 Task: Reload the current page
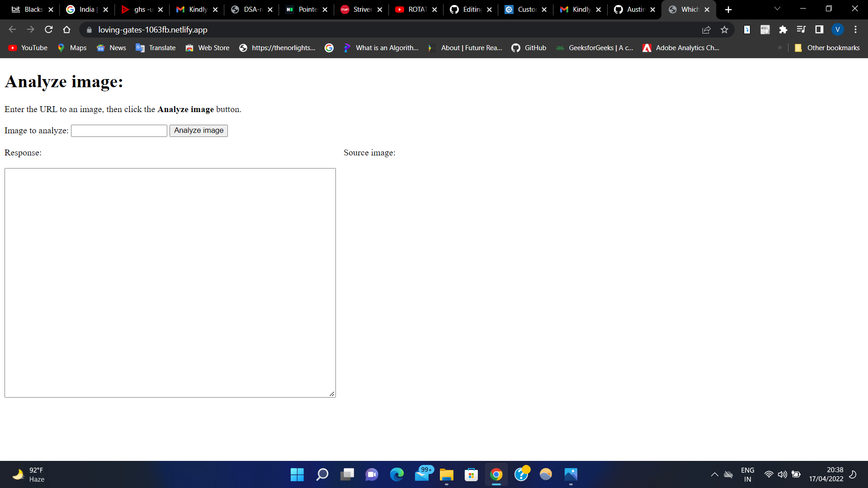tap(49, 30)
